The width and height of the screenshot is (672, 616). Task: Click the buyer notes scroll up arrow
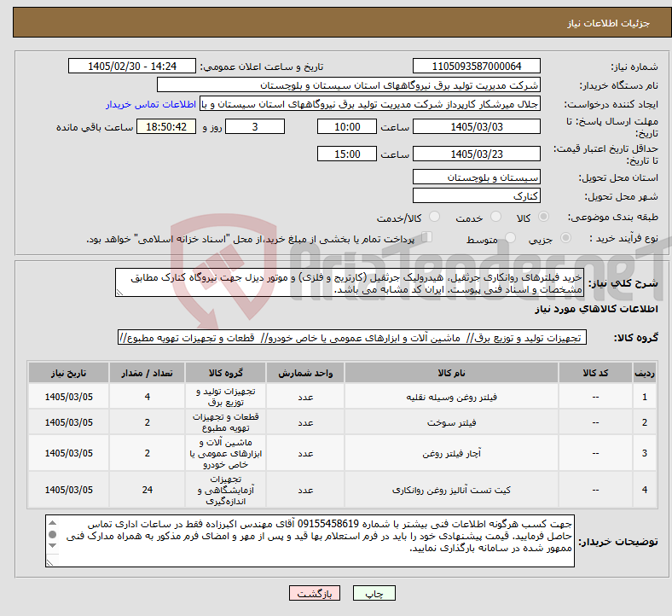tap(52, 522)
